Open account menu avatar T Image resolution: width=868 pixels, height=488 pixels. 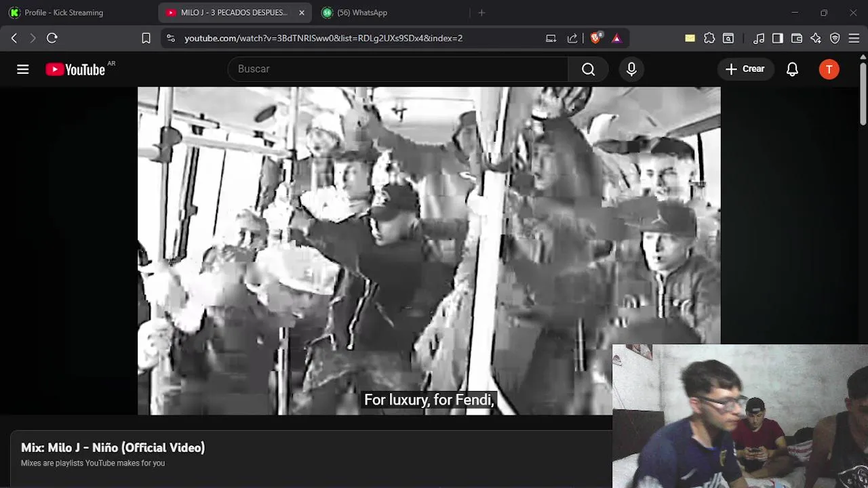pos(829,69)
